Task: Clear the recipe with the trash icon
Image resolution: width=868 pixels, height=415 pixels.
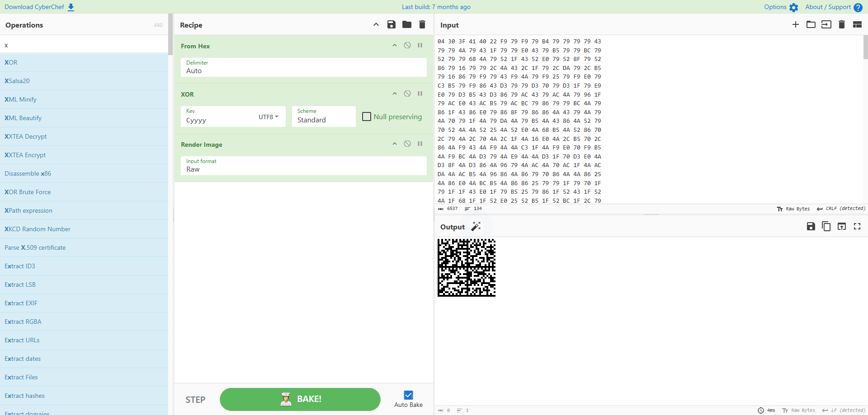Action: pos(422,25)
